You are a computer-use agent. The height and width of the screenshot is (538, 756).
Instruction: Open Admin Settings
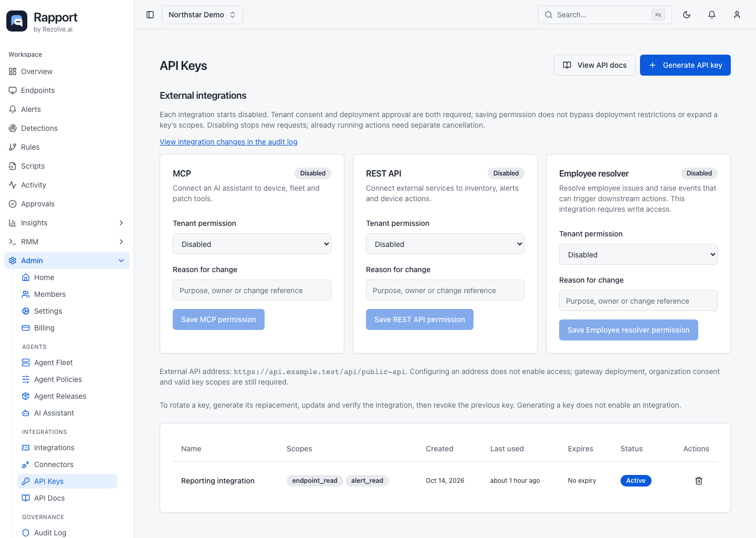tap(67, 311)
